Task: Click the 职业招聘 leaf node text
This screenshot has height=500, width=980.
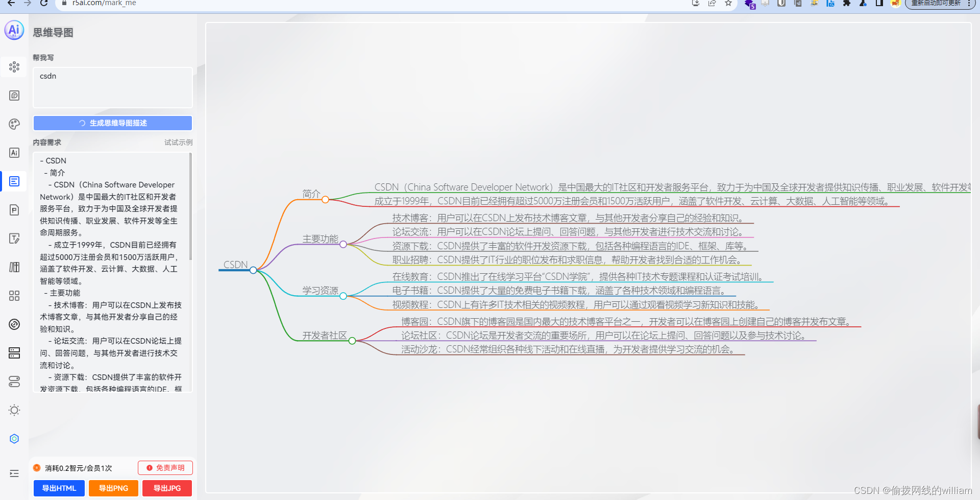Action: pos(568,260)
